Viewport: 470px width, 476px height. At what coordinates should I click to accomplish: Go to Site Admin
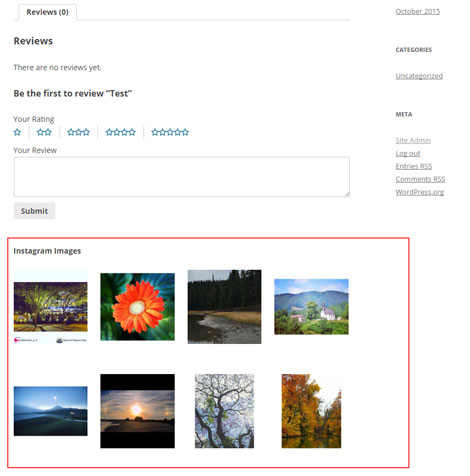(413, 140)
